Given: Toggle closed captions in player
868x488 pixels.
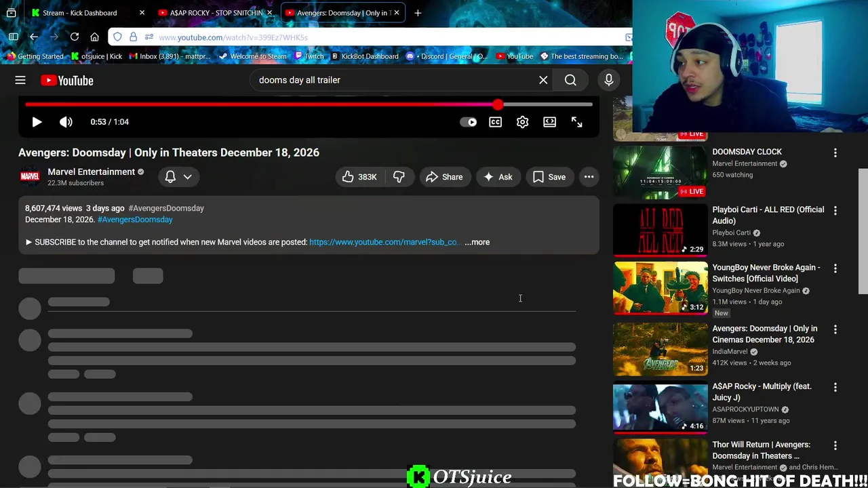Looking at the screenshot, I should coord(495,122).
